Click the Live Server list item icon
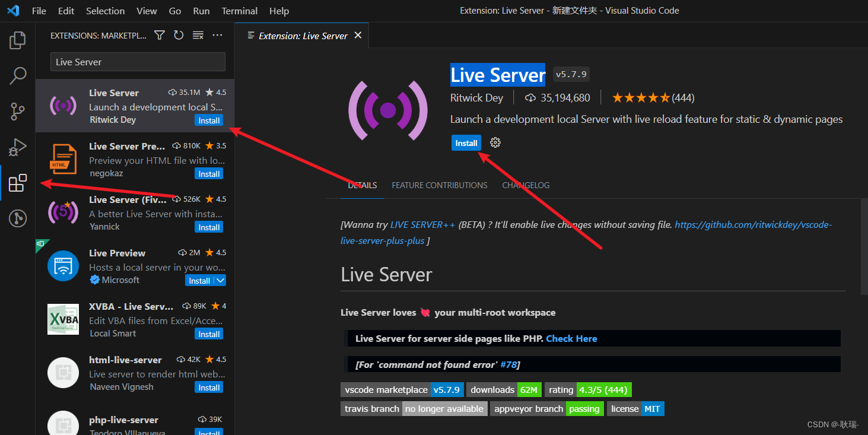The height and width of the screenshot is (435, 868). point(63,106)
